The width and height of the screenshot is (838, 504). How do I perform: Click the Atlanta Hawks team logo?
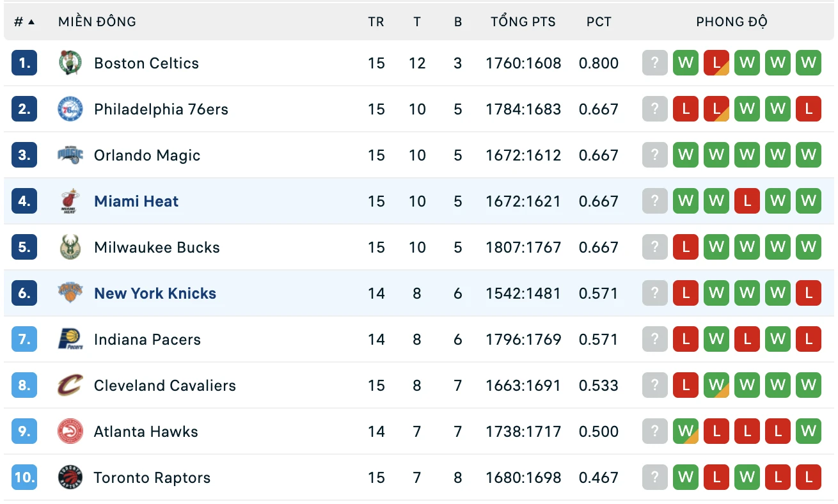70,431
